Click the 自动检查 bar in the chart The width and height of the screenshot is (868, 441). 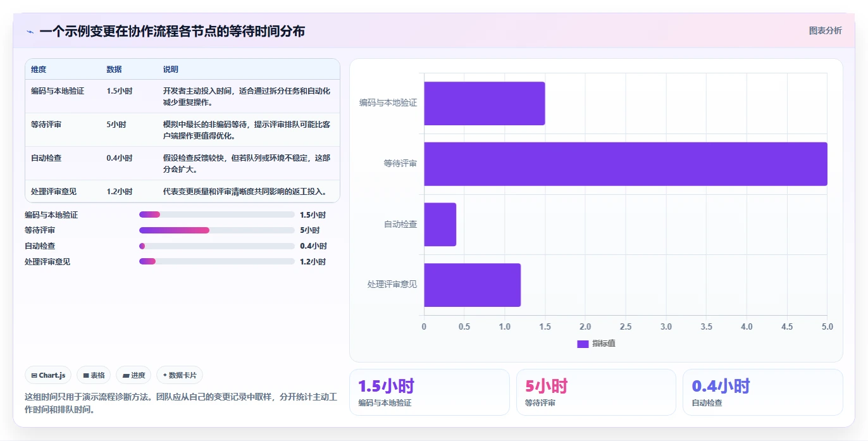pos(440,225)
